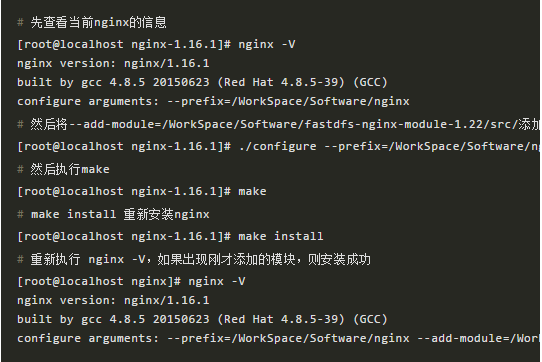Click the second 'nginx -V' command
This screenshot has height=362, width=542.
(217, 281)
